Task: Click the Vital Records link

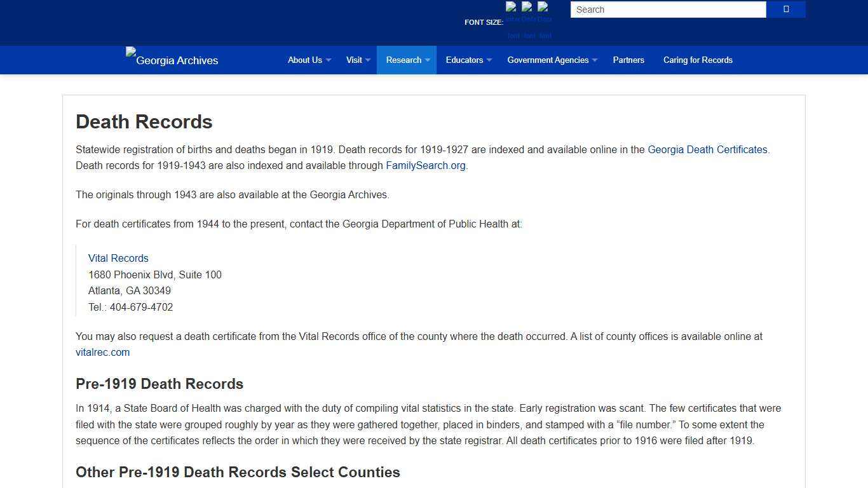Action: [x=118, y=258]
